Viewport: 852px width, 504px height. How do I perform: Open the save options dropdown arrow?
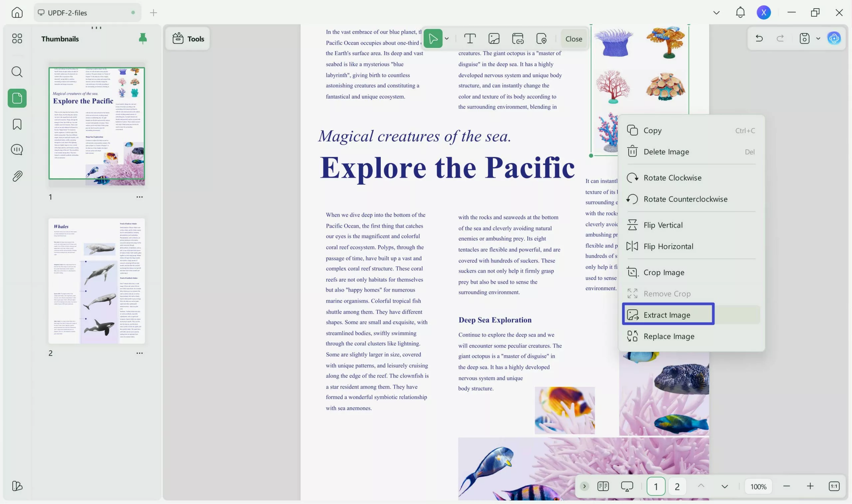tap(818, 38)
